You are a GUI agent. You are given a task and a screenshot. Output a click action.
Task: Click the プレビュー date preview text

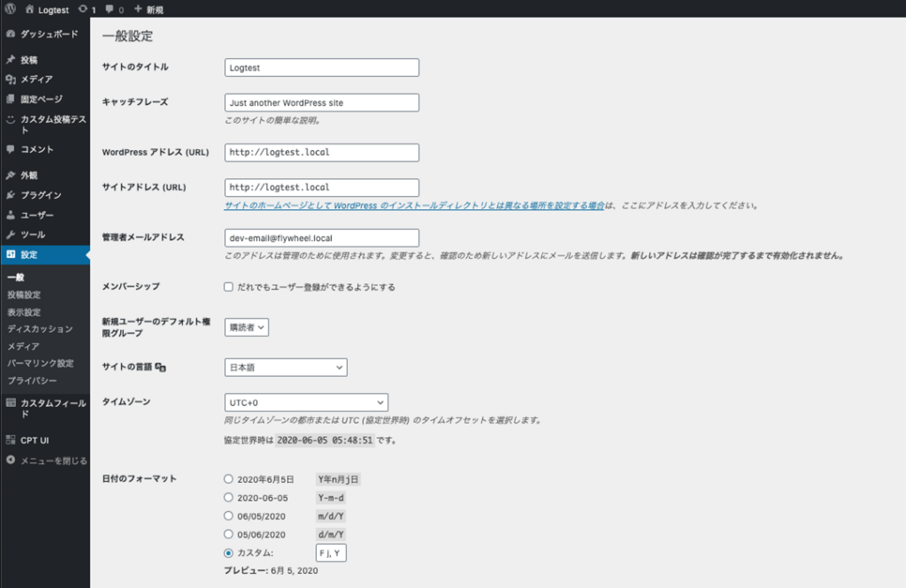coord(271,570)
